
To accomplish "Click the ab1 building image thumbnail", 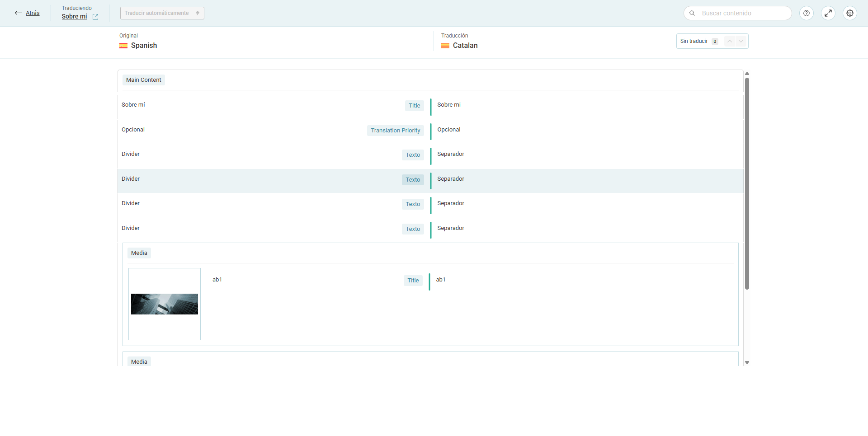I will coord(165,304).
